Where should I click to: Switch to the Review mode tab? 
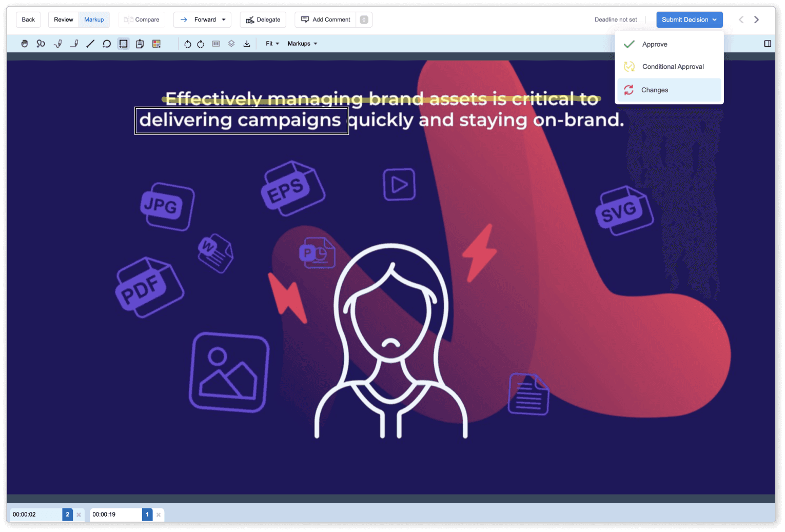pyautogui.click(x=64, y=19)
